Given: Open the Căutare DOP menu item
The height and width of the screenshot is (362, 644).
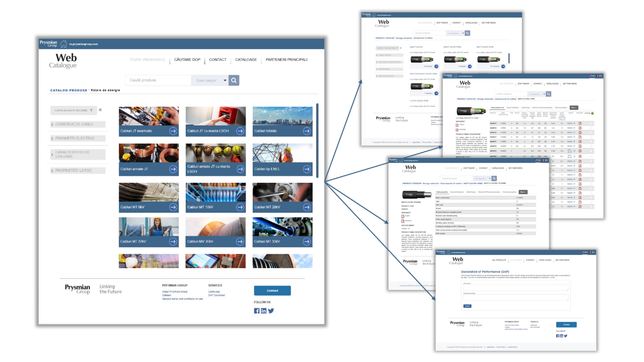Looking at the screenshot, I should coord(187,60).
